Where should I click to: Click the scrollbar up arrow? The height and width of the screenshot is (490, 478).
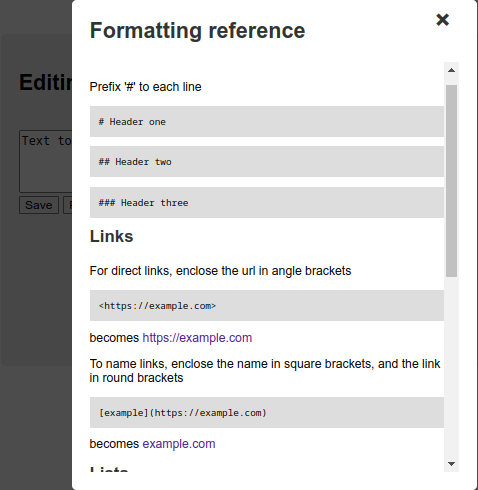(x=451, y=70)
